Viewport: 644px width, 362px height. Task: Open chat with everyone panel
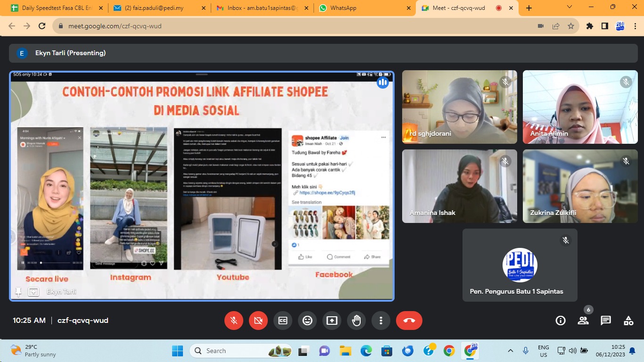(x=606, y=321)
